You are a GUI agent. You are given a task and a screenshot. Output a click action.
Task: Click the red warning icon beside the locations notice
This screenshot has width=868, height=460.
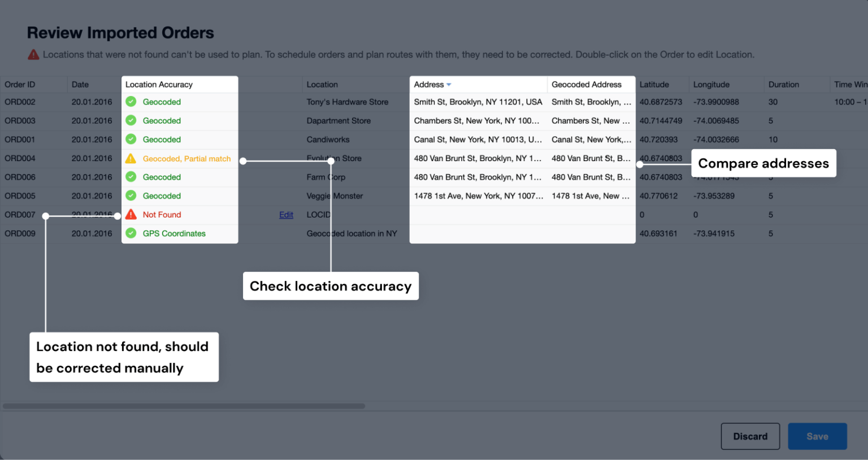click(34, 55)
